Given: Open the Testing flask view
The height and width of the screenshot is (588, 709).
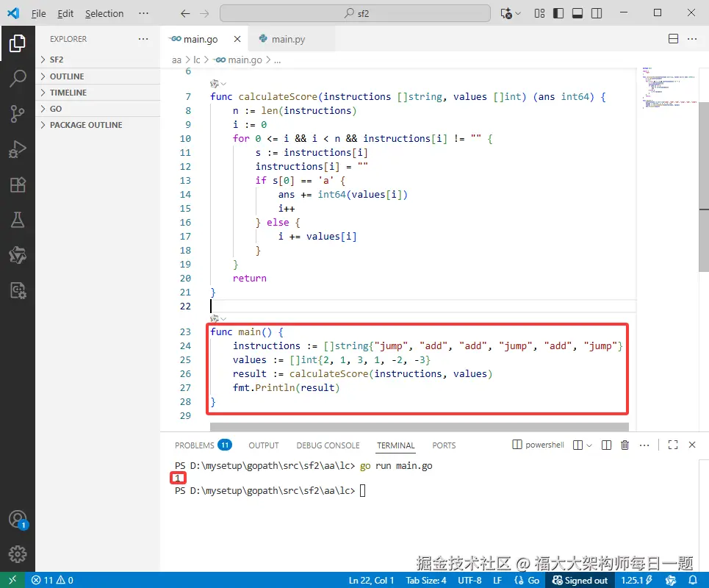Looking at the screenshot, I should pyautogui.click(x=17, y=220).
